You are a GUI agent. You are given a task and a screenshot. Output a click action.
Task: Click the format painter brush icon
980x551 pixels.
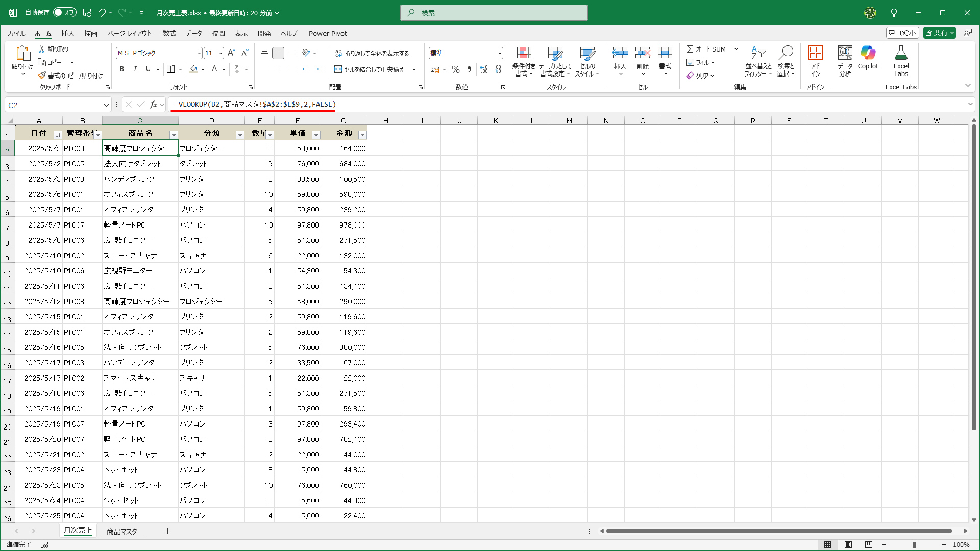point(42,76)
